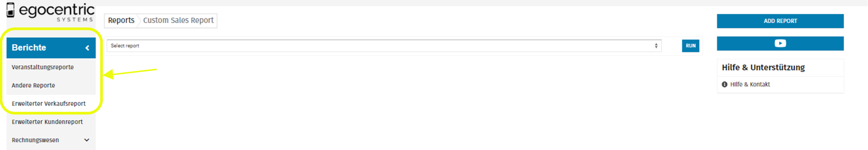868x150 pixels.
Task: Click the phone icon in the logo
Action: pos(10,10)
